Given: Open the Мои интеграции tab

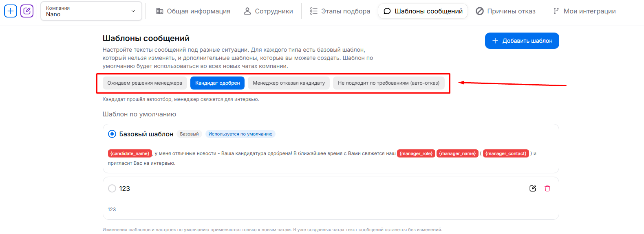Looking at the screenshot, I should [584, 11].
